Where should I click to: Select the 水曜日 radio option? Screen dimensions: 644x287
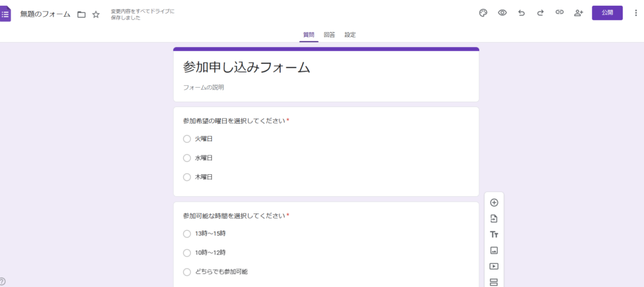pos(187,158)
